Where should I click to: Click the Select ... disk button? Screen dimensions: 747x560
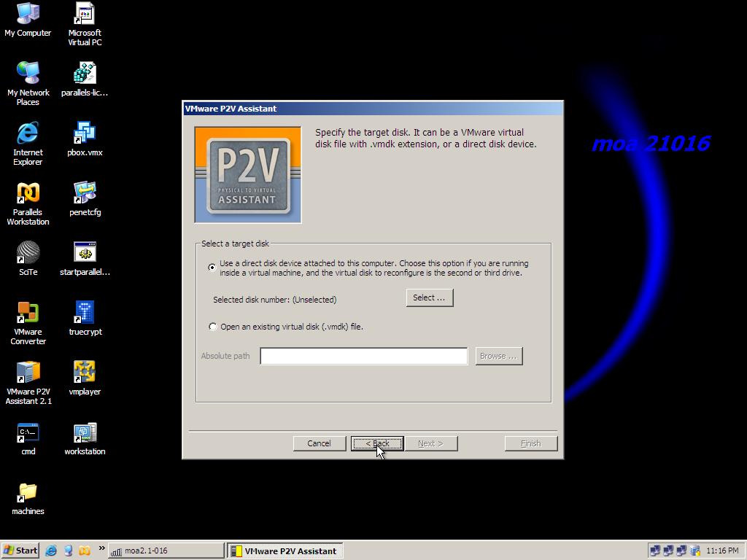click(429, 297)
